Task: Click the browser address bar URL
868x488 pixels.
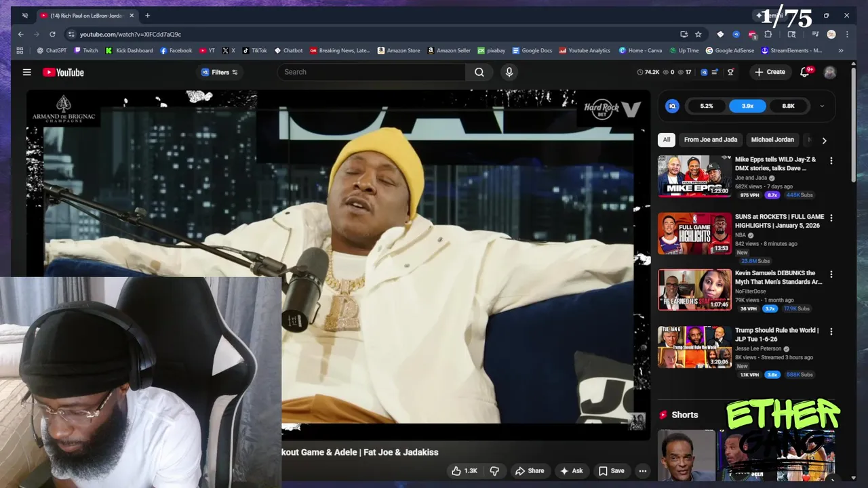Action: click(130, 34)
